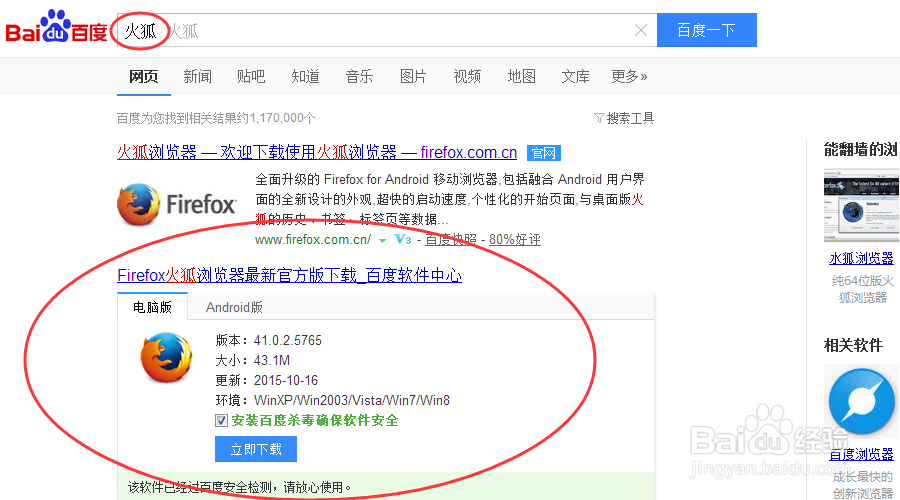Open the 贴吧 tab
Screen dimensions: 900x500
251,76
